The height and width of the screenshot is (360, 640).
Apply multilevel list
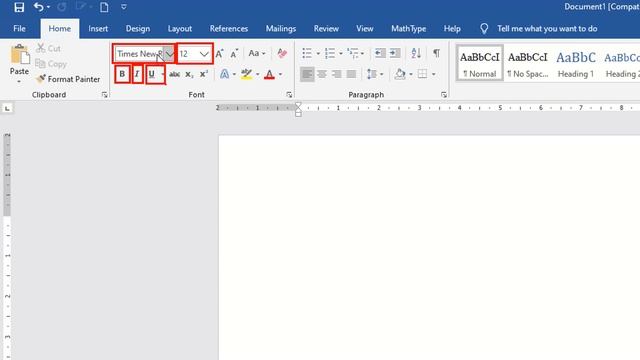[353, 53]
